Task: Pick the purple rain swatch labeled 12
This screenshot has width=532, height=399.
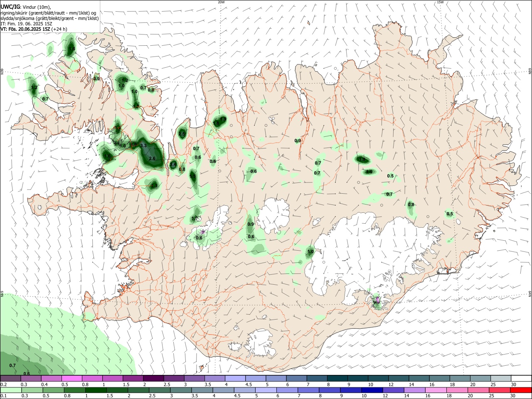Action: pos(393,390)
